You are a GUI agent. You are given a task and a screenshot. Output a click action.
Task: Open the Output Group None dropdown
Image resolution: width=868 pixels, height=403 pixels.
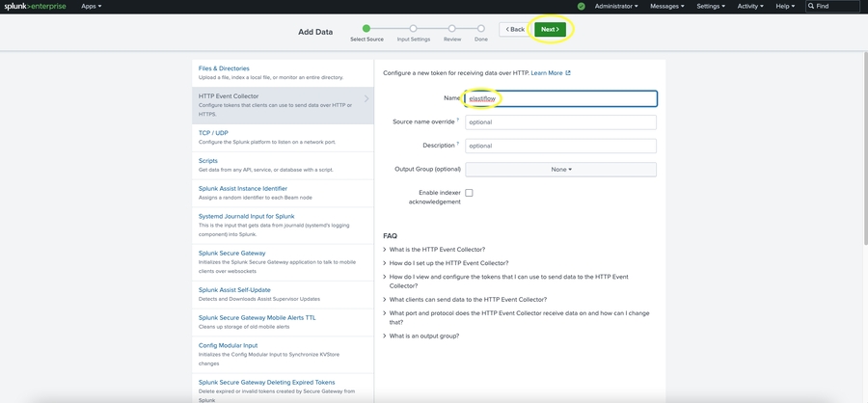(x=560, y=170)
